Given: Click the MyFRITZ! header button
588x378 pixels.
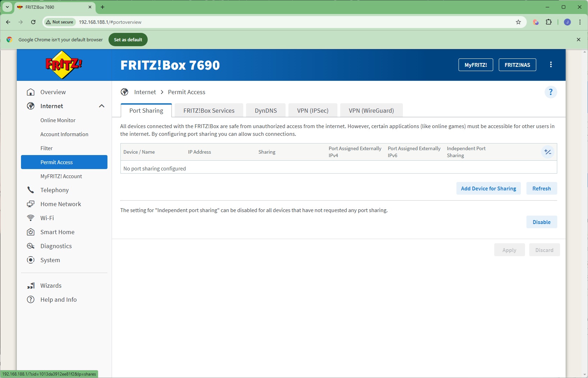Looking at the screenshot, I should 476,65.
